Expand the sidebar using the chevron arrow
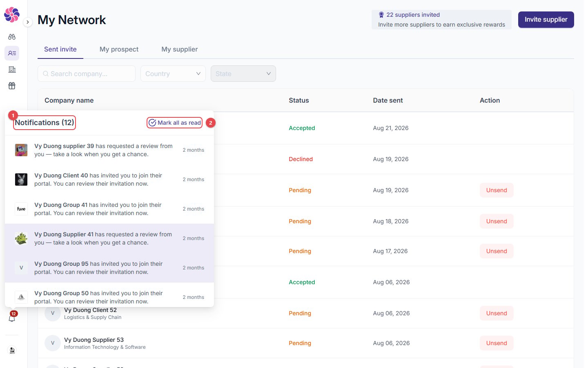 point(27,22)
